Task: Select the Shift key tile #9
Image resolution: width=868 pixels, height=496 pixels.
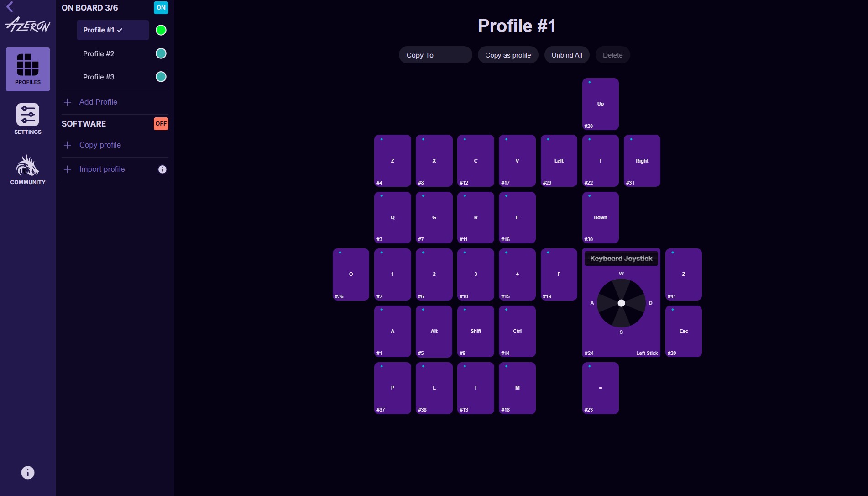Action: point(476,331)
